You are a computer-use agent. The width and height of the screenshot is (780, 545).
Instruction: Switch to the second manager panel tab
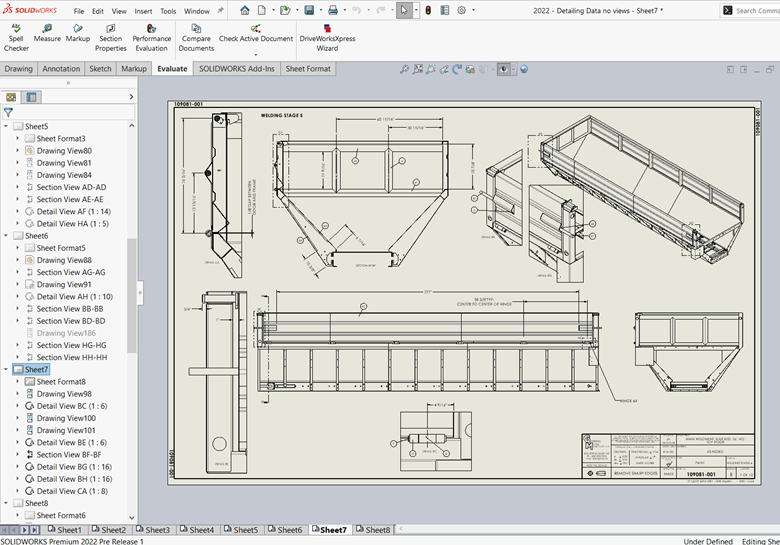[32, 97]
